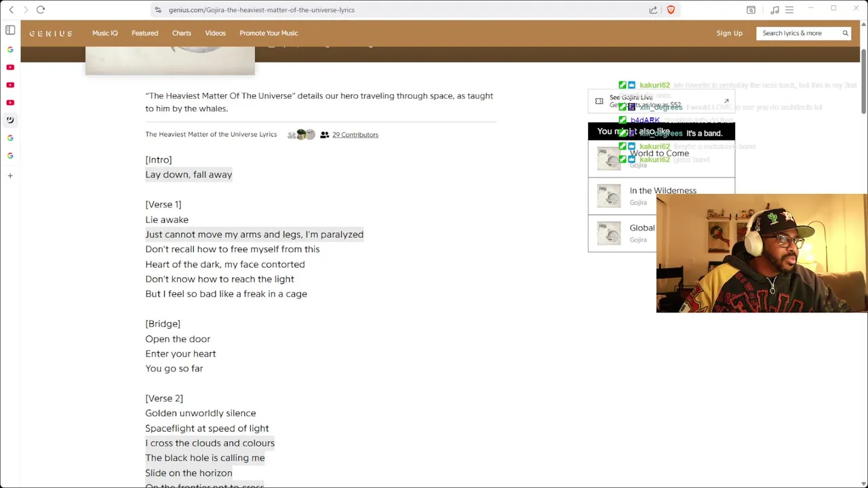
Task: Click the '[Verse 2]' section label
Action: (164, 399)
